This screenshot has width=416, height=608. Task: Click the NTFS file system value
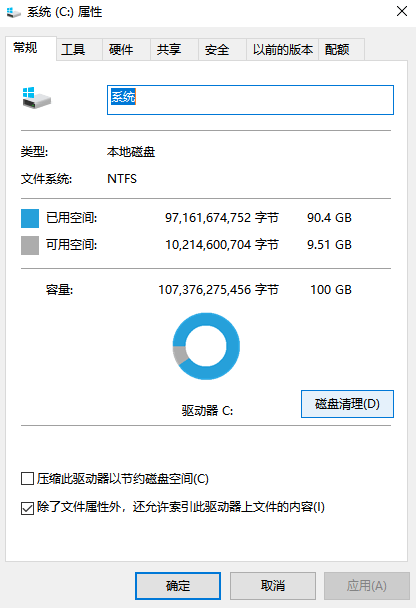pyautogui.click(x=122, y=179)
